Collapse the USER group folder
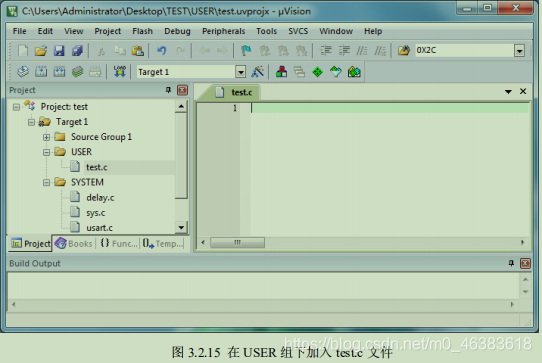542x363 pixels. click(x=46, y=152)
